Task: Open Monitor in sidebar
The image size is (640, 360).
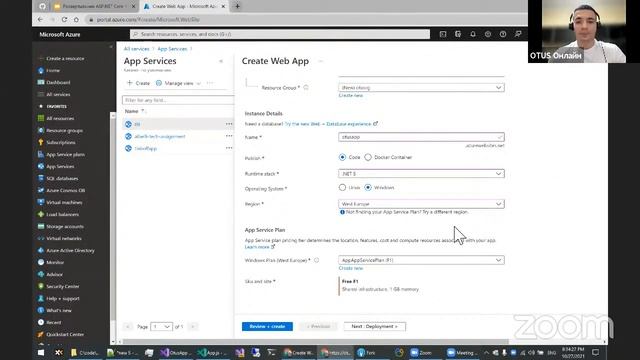Action: [x=55, y=262]
